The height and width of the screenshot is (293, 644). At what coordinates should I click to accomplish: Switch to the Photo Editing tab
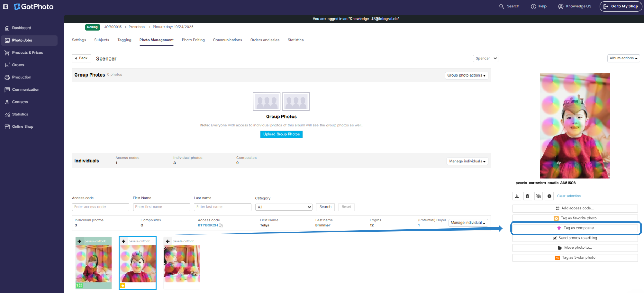(x=193, y=40)
